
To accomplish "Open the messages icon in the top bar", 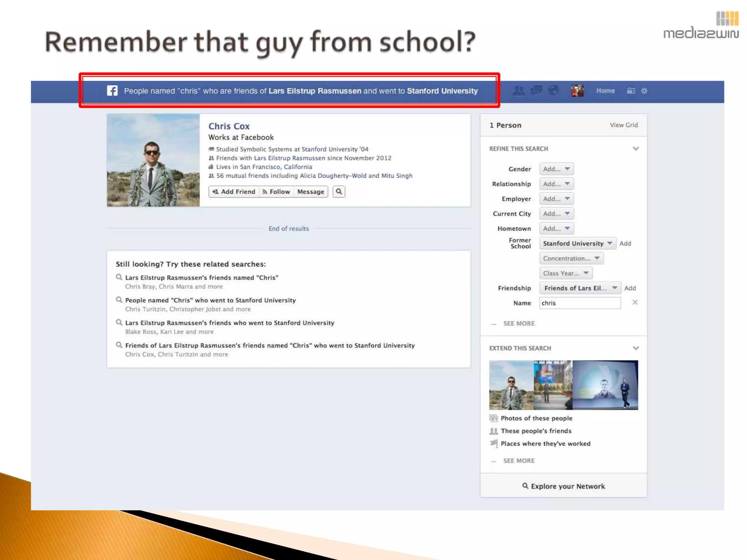I will pyautogui.click(x=536, y=90).
